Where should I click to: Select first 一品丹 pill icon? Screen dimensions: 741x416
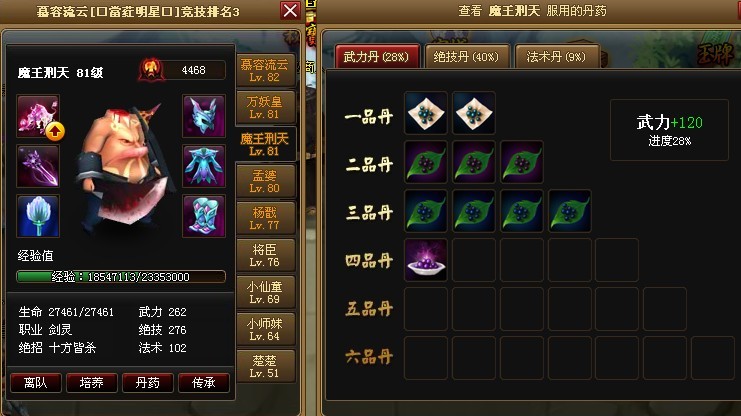426,113
